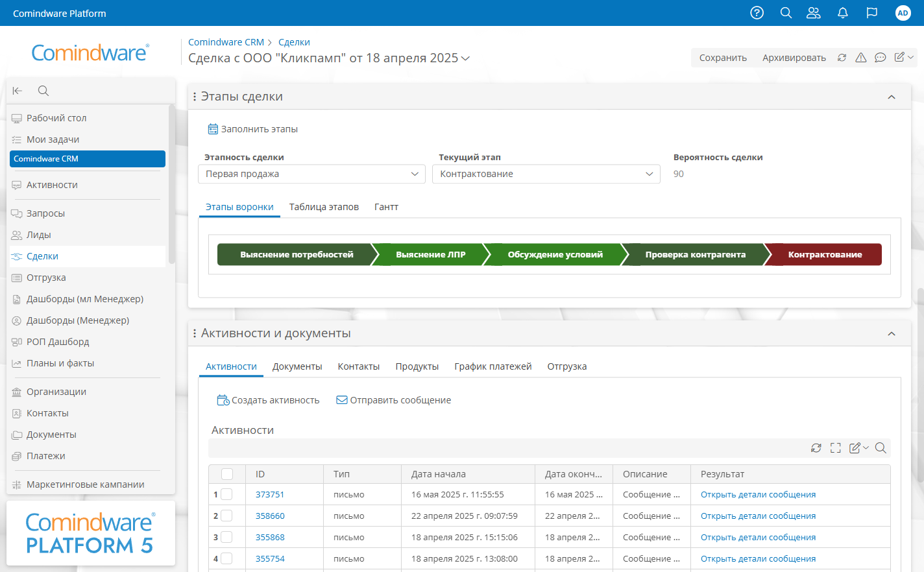Expand the deal title dropdown chevron
This screenshot has height=572, width=924.
(x=465, y=58)
